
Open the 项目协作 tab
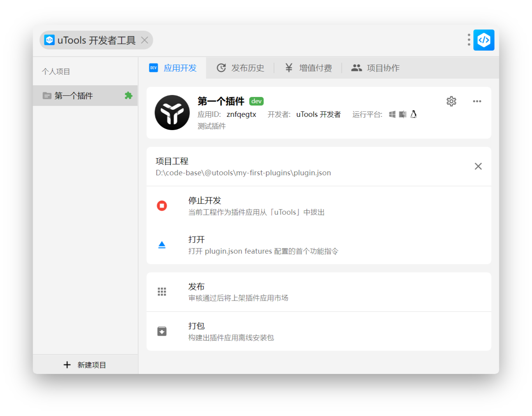(376, 68)
